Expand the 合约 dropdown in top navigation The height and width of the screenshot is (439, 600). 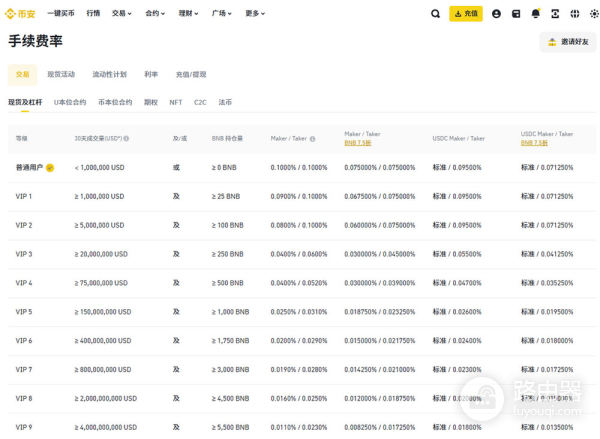click(155, 13)
